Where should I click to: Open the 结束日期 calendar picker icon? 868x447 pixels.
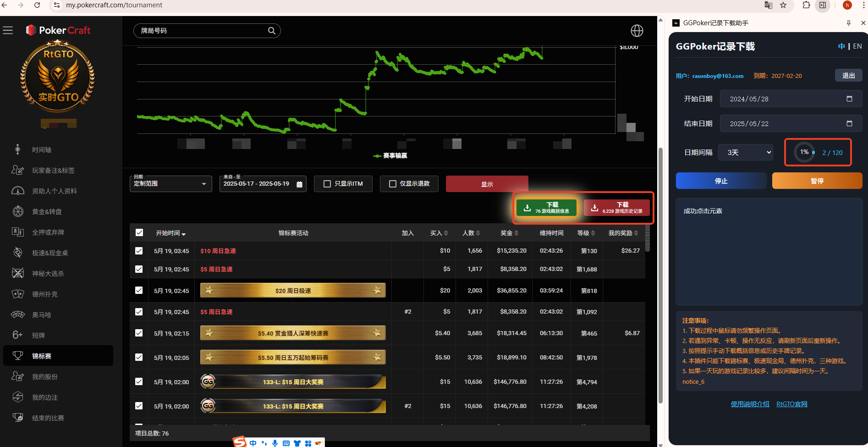(849, 124)
